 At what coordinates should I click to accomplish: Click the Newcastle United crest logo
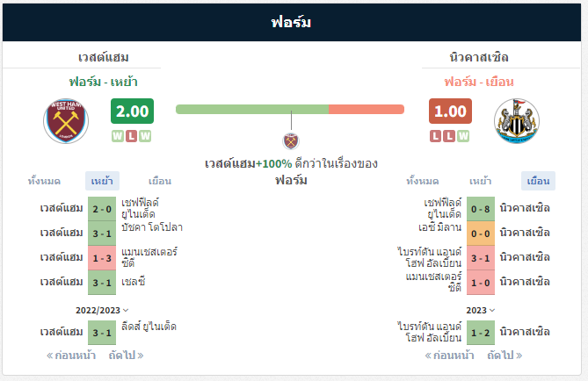[517, 121]
